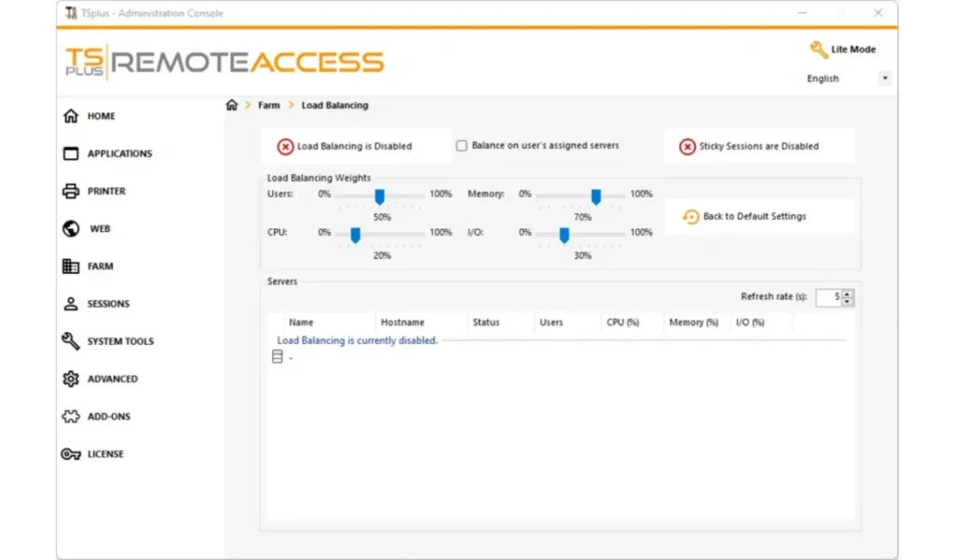
Task: Click the Home house icon in breadcrumb
Action: coord(232,105)
